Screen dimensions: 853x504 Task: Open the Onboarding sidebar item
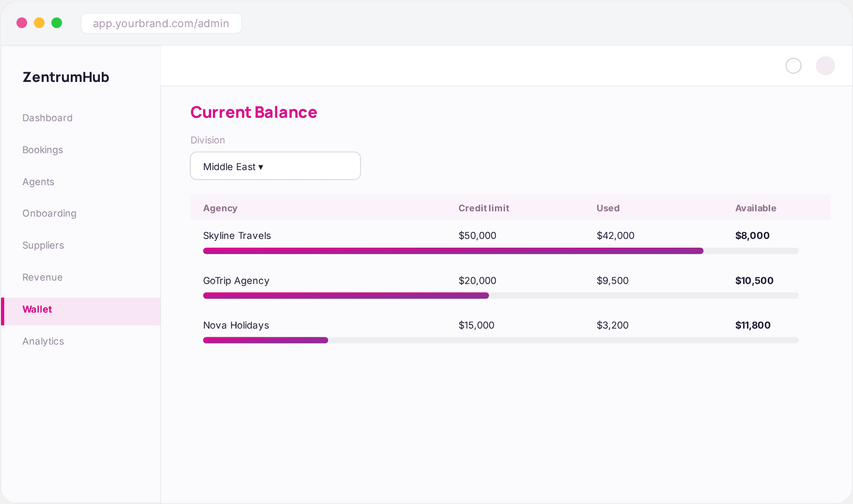(x=49, y=214)
